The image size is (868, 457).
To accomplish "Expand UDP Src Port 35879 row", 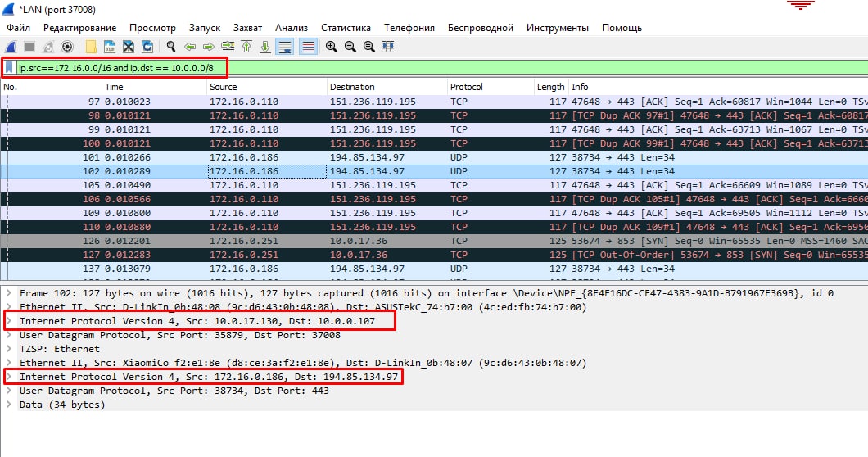I will coord(9,335).
